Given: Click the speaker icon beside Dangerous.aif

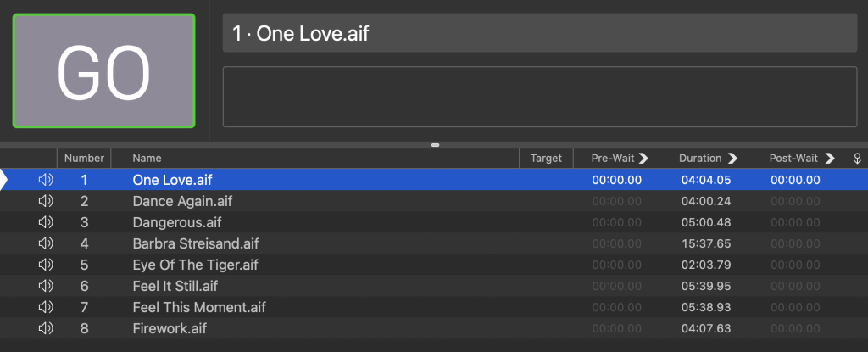Looking at the screenshot, I should tap(46, 222).
